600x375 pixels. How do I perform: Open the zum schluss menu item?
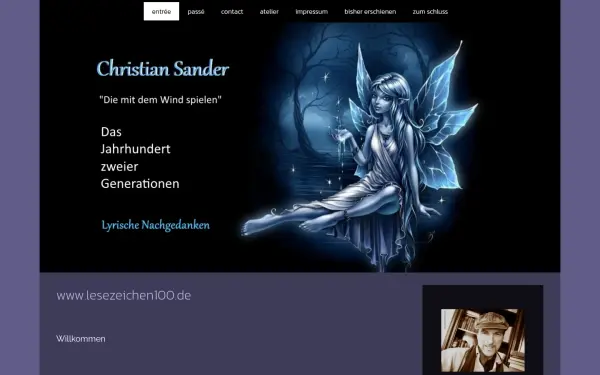(430, 11)
